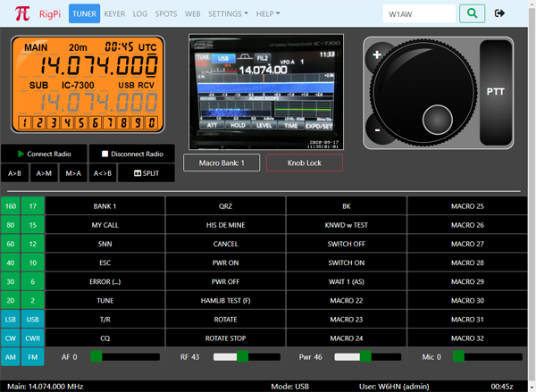Viewport: 536px width, 392px height.
Task: Run the CQ macro
Action: pyautogui.click(x=105, y=338)
